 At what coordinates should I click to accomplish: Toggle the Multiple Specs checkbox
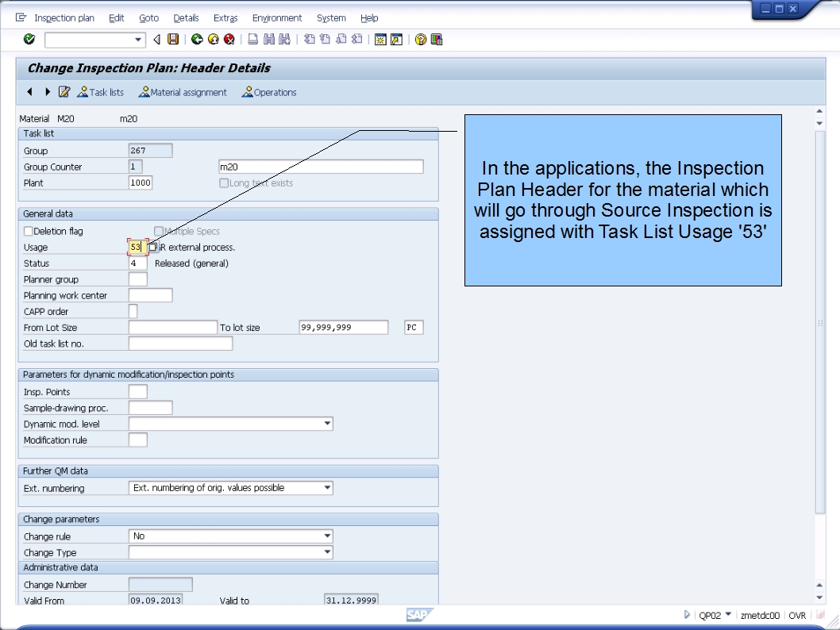point(159,231)
